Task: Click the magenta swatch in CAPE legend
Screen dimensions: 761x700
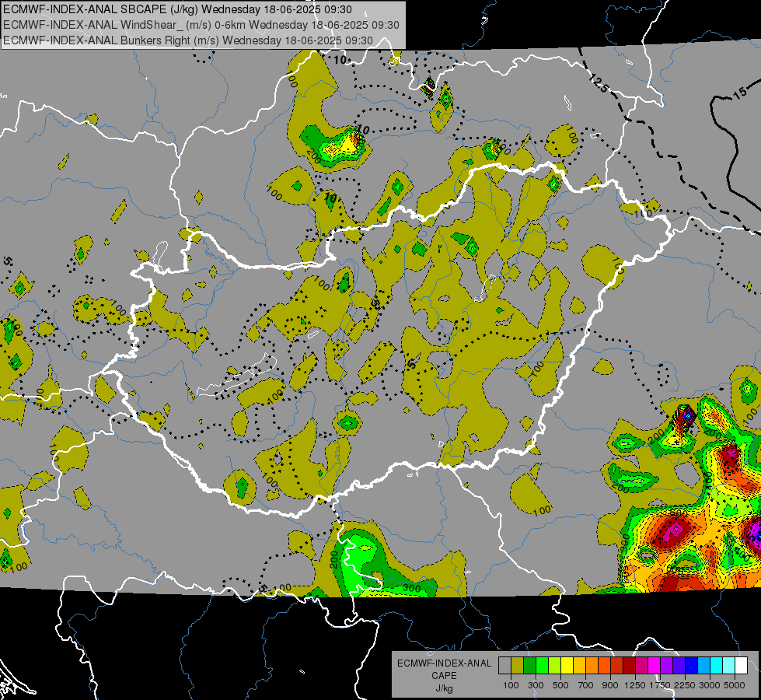Action: pyautogui.click(x=655, y=666)
